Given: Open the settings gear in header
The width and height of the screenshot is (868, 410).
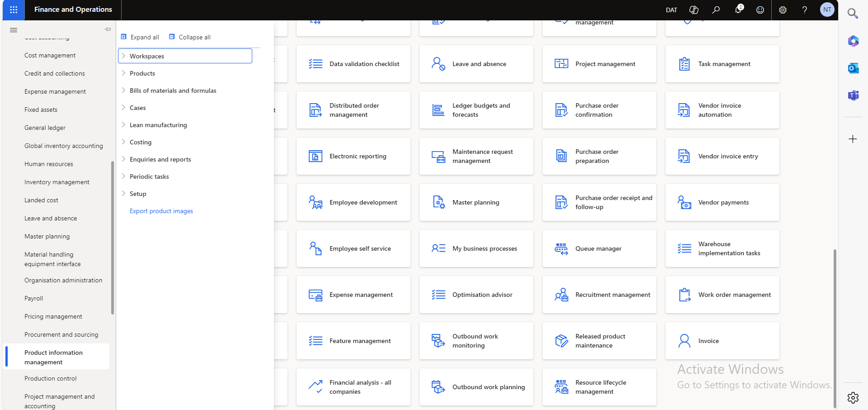Looking at the screenshot, I should tap(783, 10).
